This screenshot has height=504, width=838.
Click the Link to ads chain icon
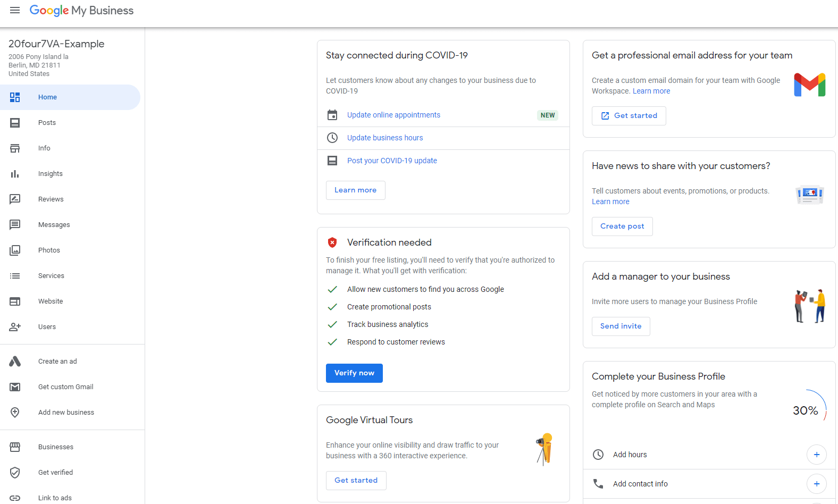tap(15, 498)
